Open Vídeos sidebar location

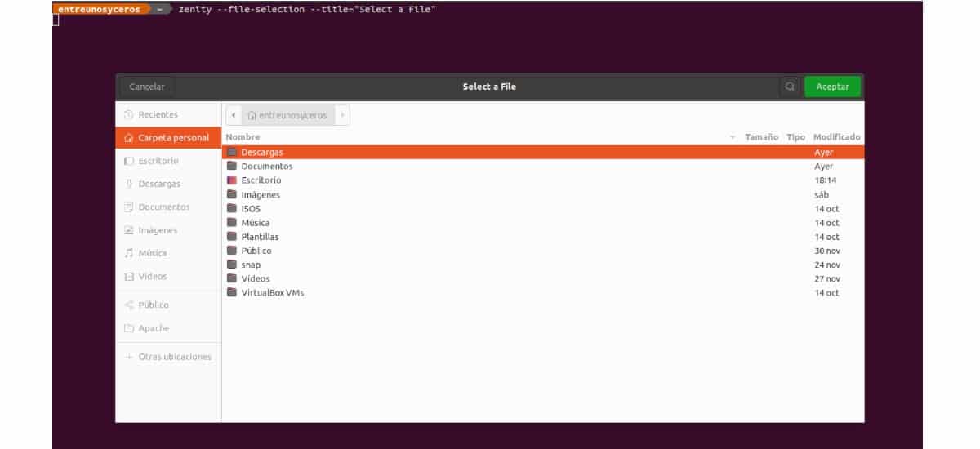click(x=152, y=277)
